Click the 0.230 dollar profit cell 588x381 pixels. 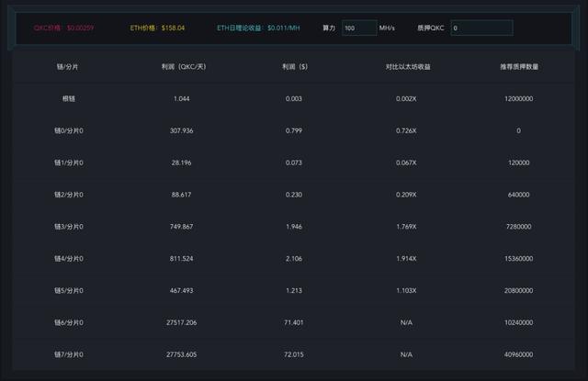coord(294,195)
